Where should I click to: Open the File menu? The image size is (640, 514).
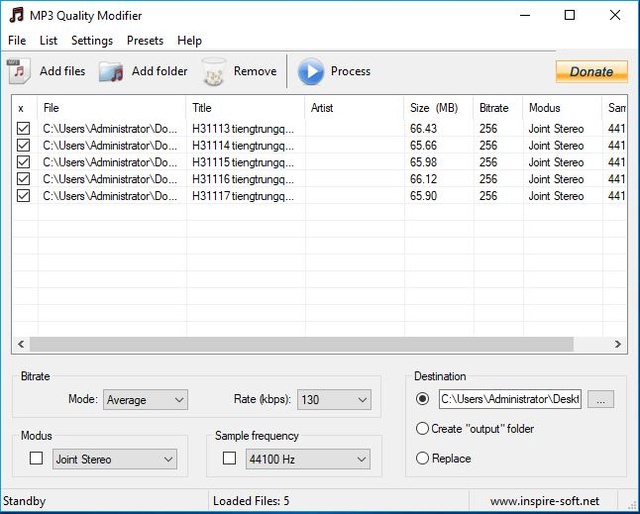pyautogui.click(x=17, y=40)
